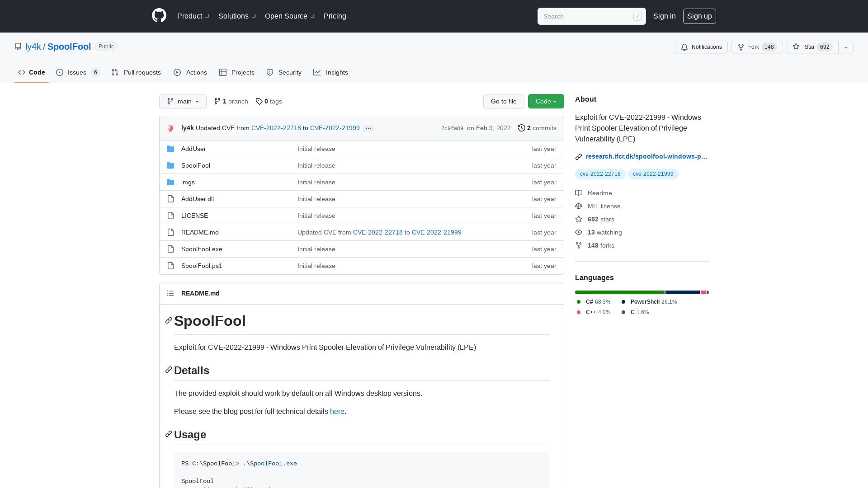This screenshot has height=488, width=868.
Task: Star the SpoolFool repository
Action: tap(812, 47)
